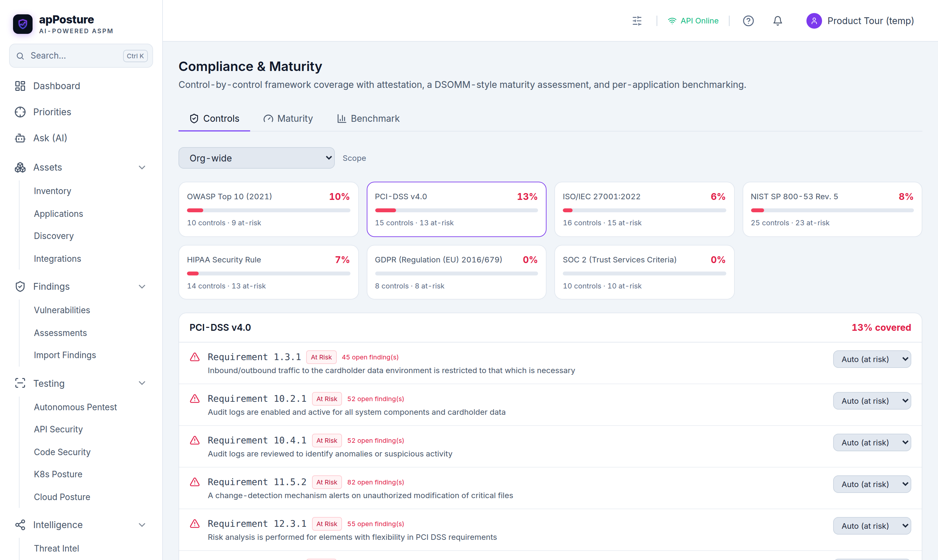Image resolution: width=938 pixels, height=560 pixels.
Task: Open the settings sliders icon in header
Action: point(637,21)
